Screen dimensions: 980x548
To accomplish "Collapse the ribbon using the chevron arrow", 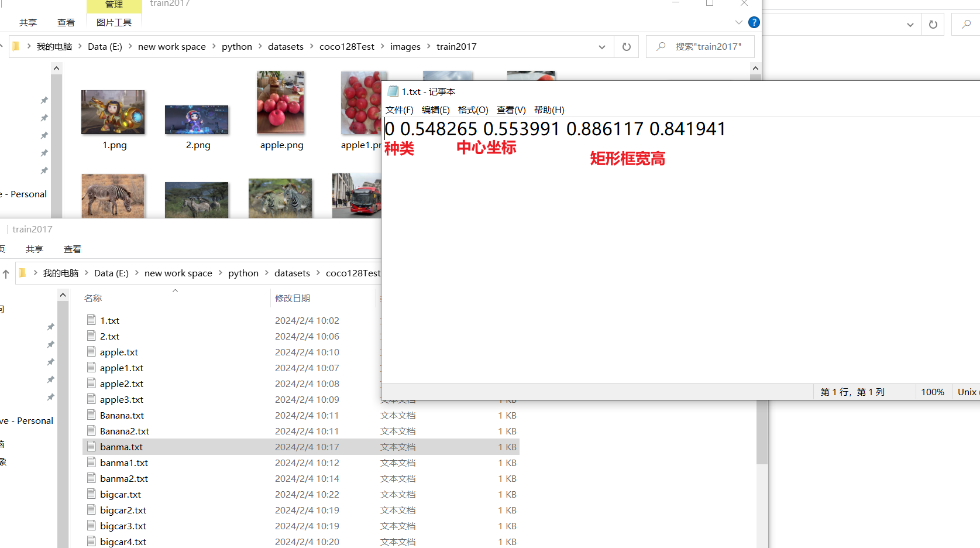I will [x=738, y=22].
